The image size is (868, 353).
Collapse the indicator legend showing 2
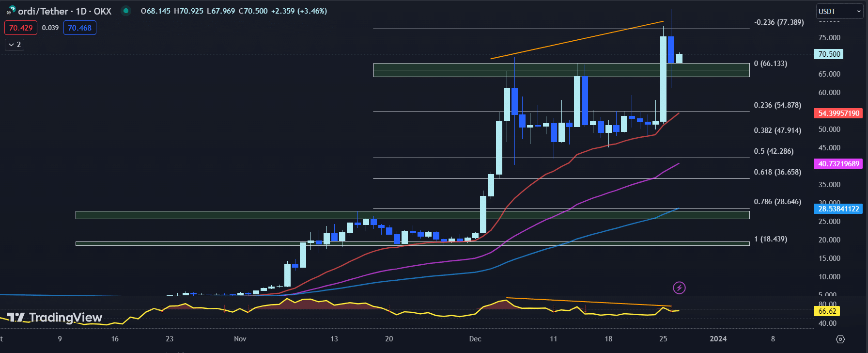click(x=15, y=45)
